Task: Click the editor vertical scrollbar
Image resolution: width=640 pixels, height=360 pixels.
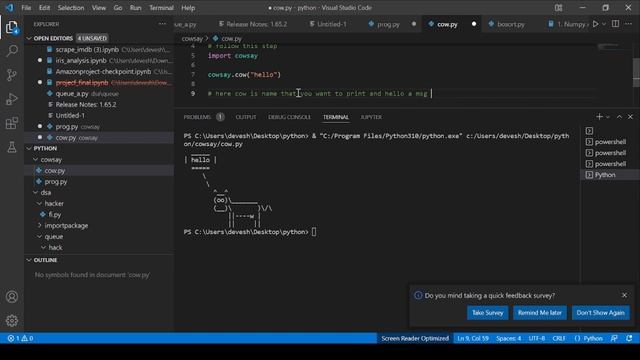Action: 636,73
